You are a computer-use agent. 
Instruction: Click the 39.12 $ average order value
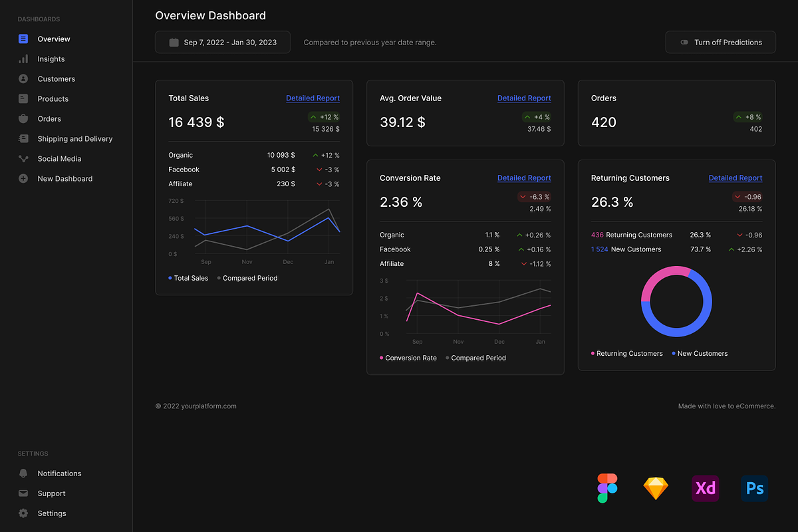pyautogui.click(x=402, y=122)
